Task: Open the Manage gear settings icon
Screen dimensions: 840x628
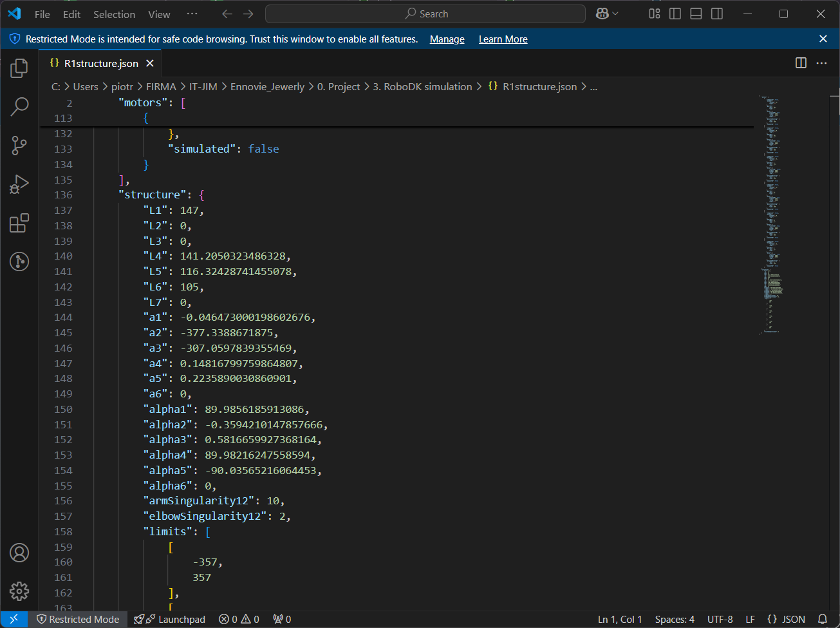Action: (x=19, y=591)
